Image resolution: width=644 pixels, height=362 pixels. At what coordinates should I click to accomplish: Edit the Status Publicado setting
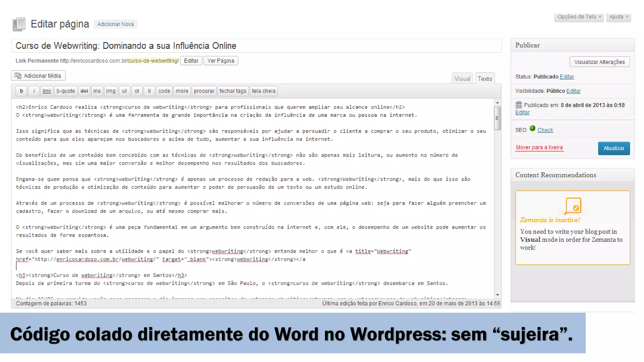click(x=567, y=77)
